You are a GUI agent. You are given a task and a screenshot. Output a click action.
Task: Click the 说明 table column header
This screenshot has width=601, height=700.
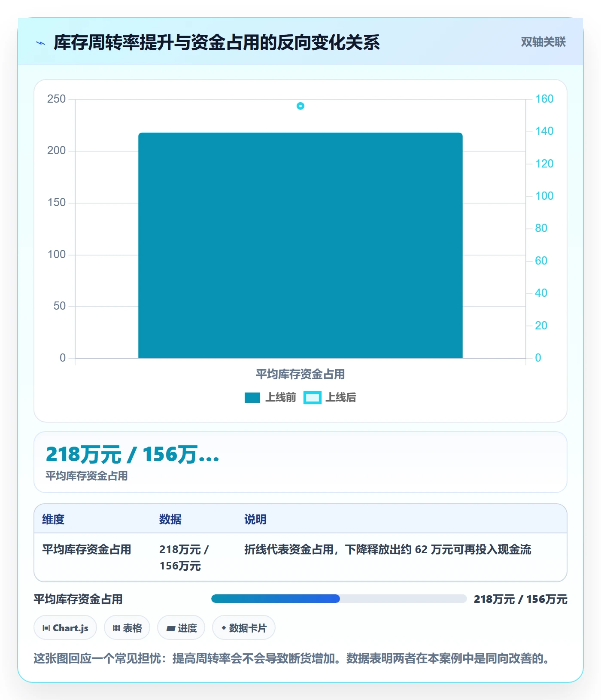click(x=255, y=519)
